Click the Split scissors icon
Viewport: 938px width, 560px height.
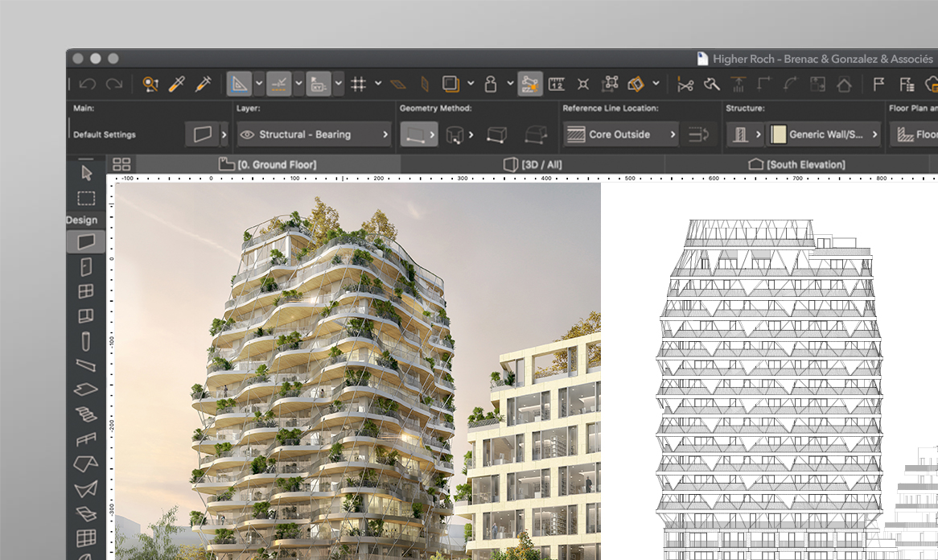685,84
